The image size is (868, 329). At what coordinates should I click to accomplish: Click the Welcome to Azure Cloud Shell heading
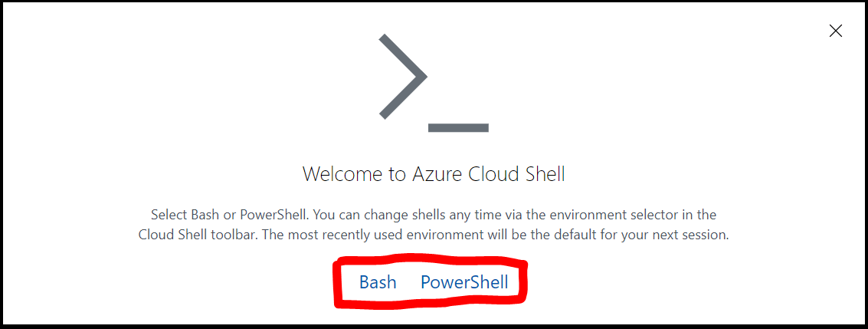(x=434, y=174)
